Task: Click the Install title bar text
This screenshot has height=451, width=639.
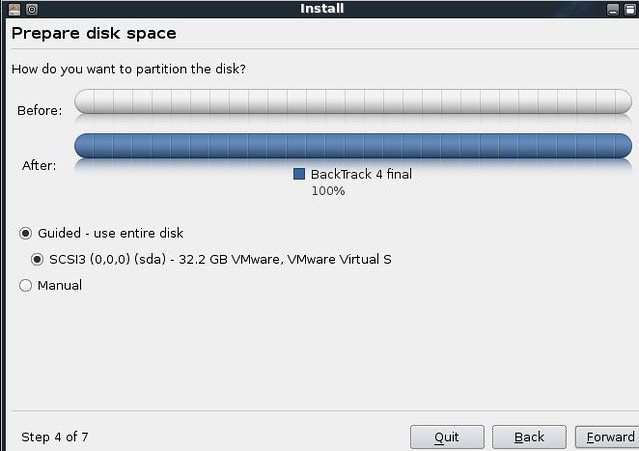Action: 322,9
